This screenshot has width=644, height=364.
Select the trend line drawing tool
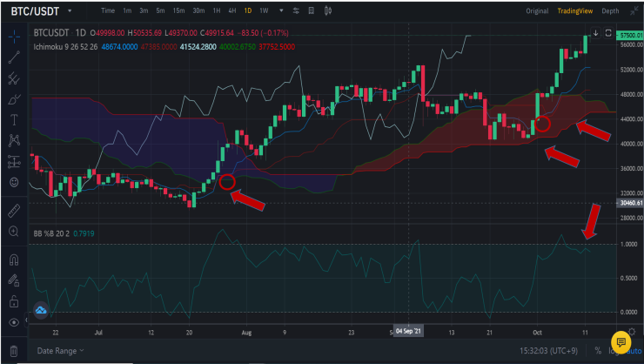[14, 57]
